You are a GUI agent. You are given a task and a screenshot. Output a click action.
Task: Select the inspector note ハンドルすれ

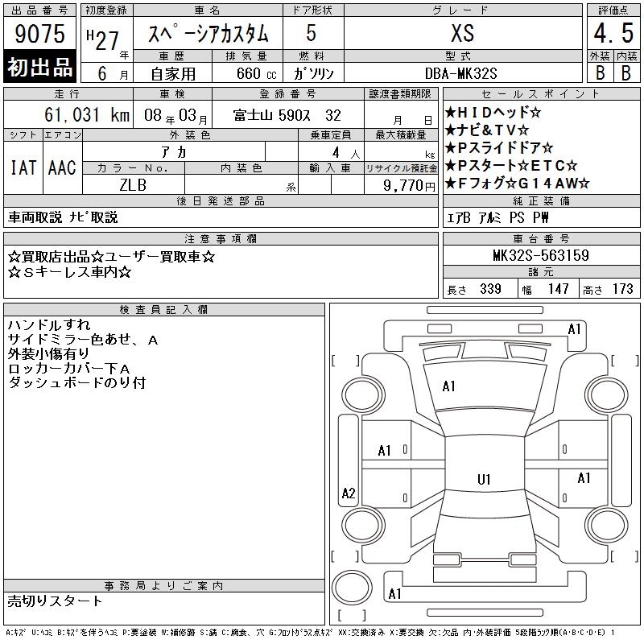coord(49,325)
